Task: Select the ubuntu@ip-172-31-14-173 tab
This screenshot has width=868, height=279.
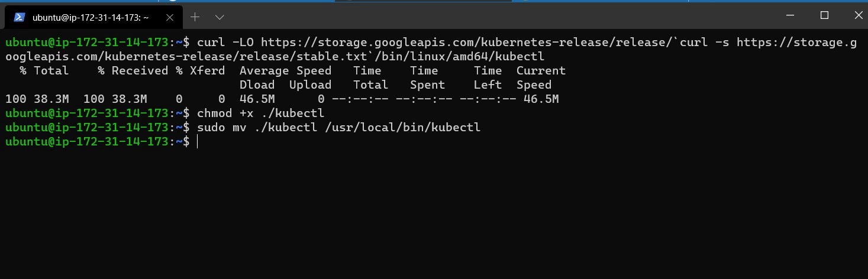Action: click(94, 17)
